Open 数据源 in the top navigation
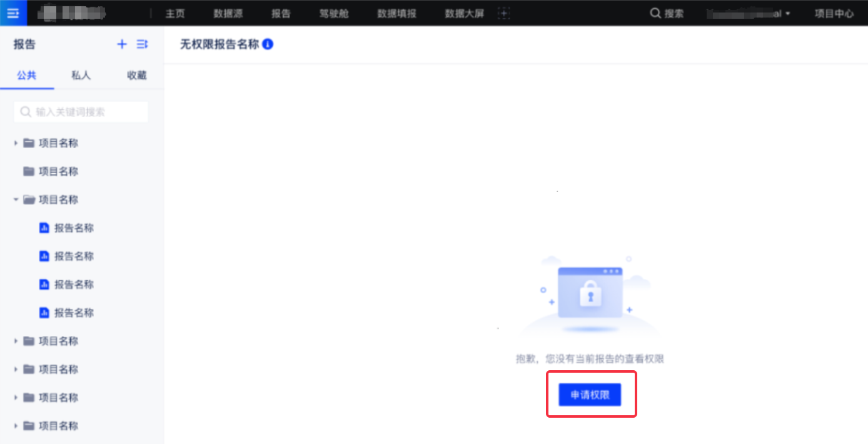The height and width of the screenshot is (444, 868). 228,13
